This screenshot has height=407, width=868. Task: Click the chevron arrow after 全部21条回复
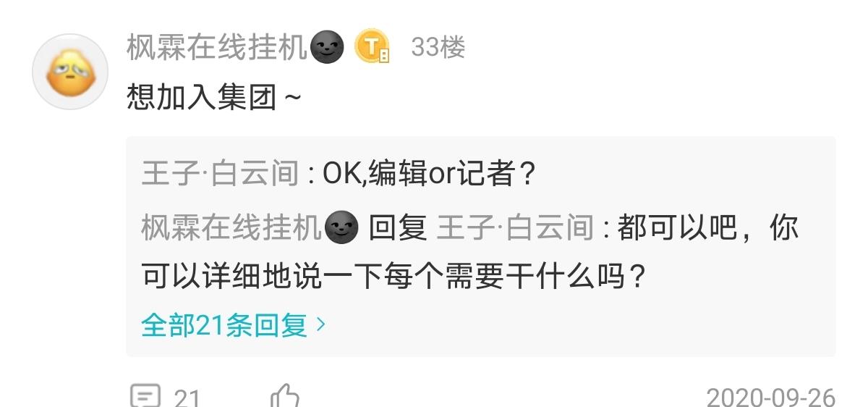coord(320,326)
